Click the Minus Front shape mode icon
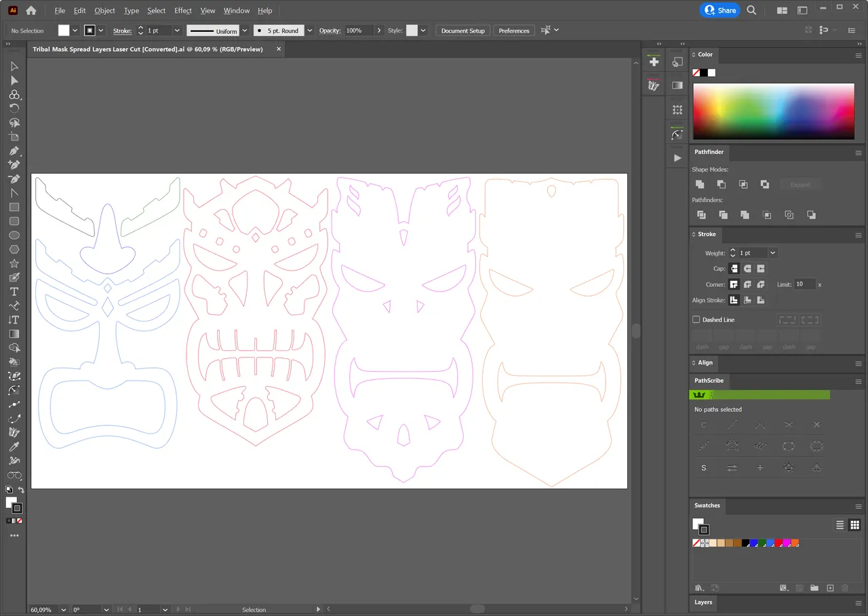The image size is (868, 616). [x=722, y=185]
